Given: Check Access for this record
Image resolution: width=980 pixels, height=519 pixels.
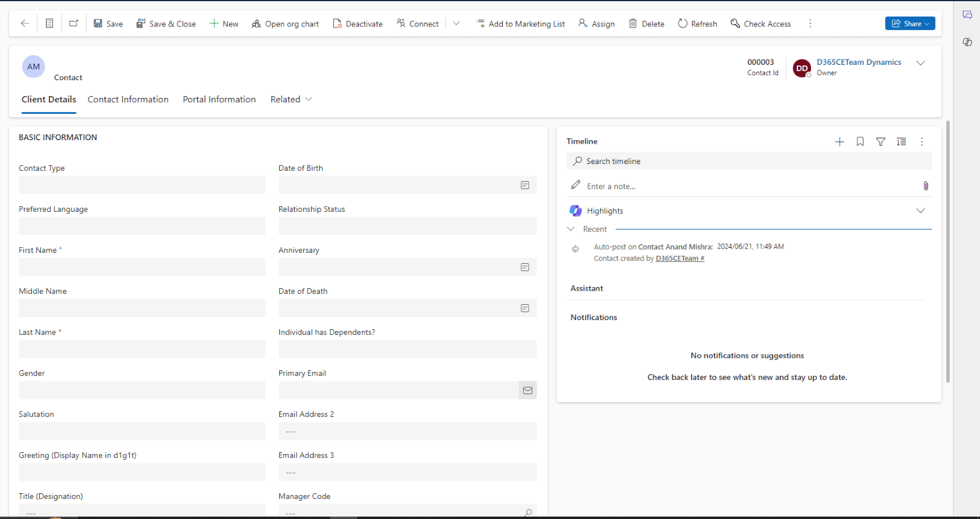Looking at the screenshot, I should click(x=761, y=24).
